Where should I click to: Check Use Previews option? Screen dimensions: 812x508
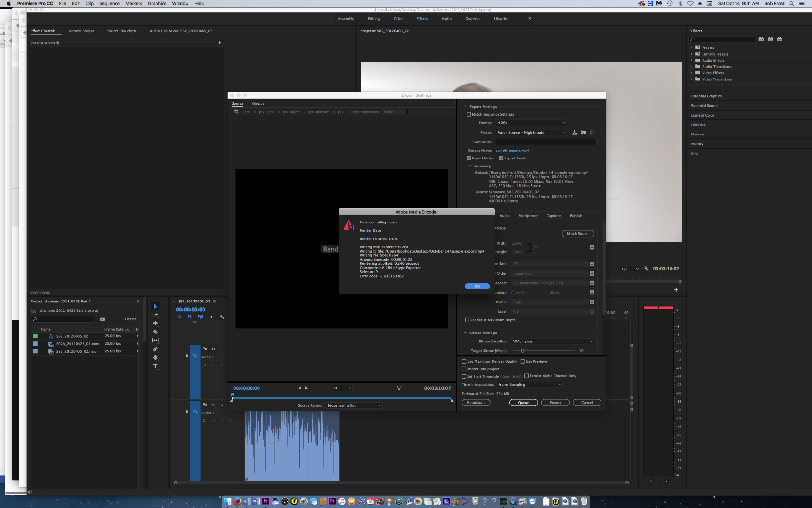(523, 361)
